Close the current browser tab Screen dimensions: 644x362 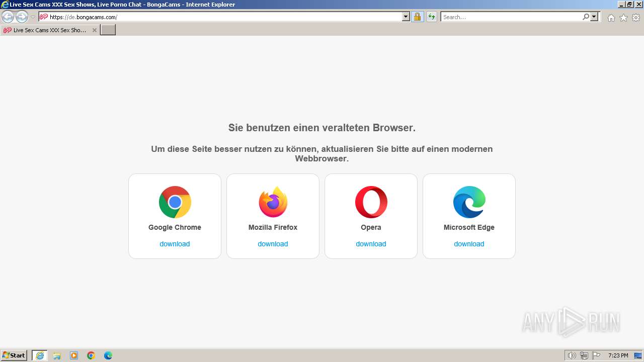94,30
